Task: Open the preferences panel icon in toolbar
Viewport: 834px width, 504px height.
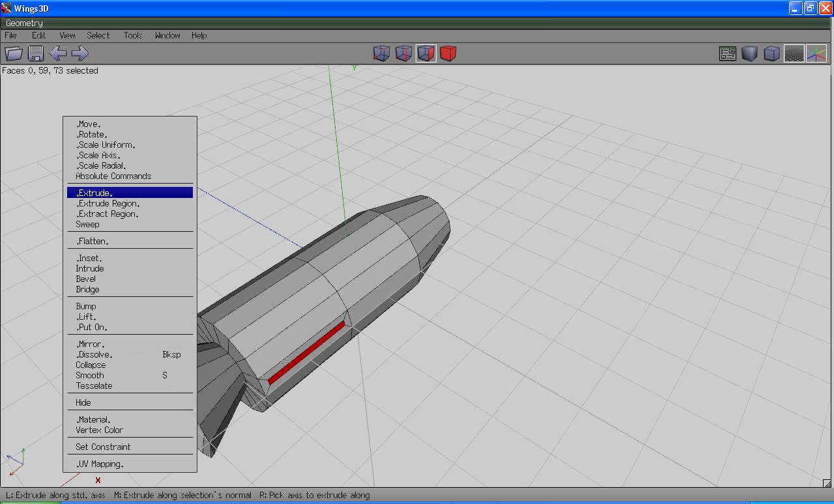Action: 727,53
